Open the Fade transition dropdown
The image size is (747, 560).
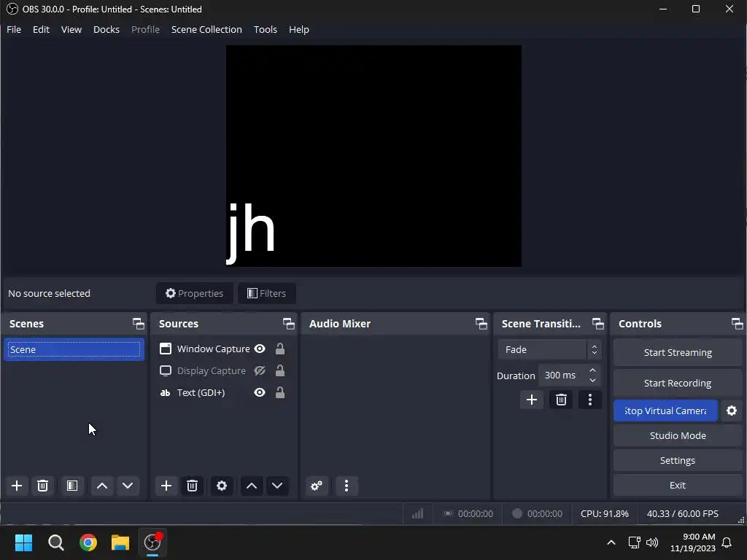549,349
